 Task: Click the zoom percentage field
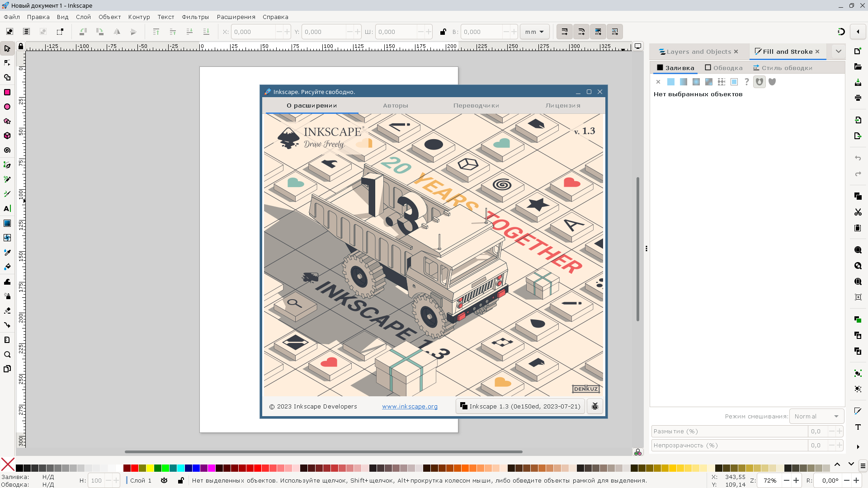(x=770, y=480)
